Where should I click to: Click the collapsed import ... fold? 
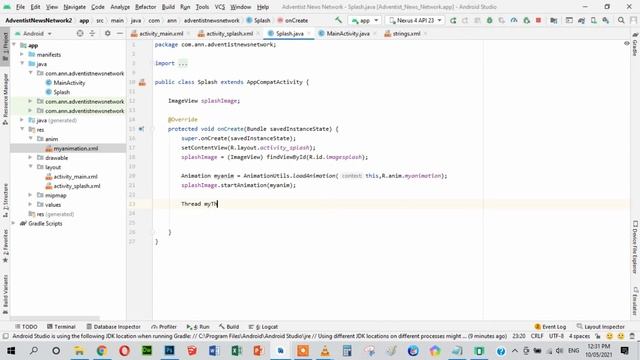[x=183, y=63]
